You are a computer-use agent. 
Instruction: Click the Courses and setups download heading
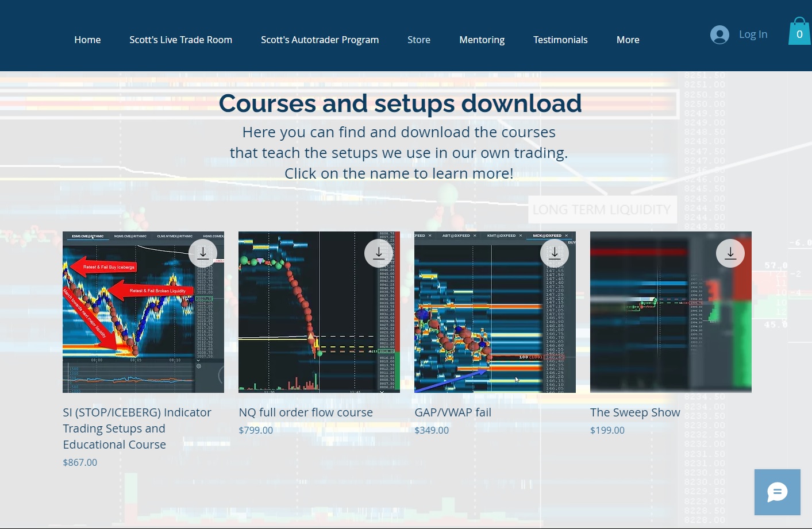[400, 103]
